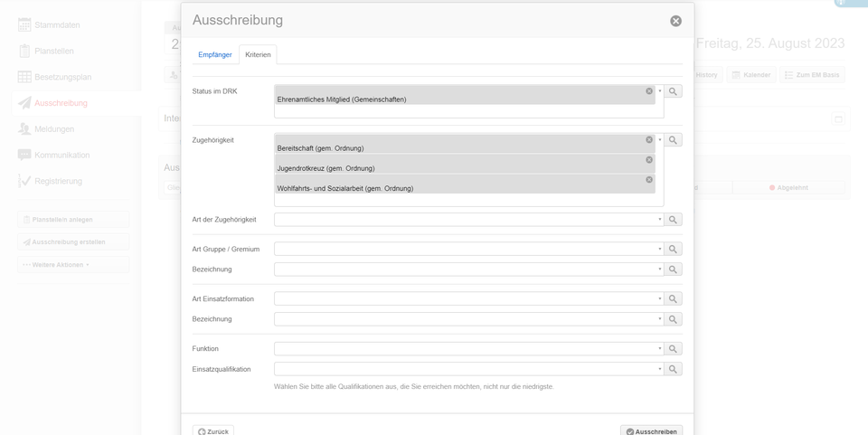
Task: Open Kommunikation in sidebar
Action: point(62,155)
